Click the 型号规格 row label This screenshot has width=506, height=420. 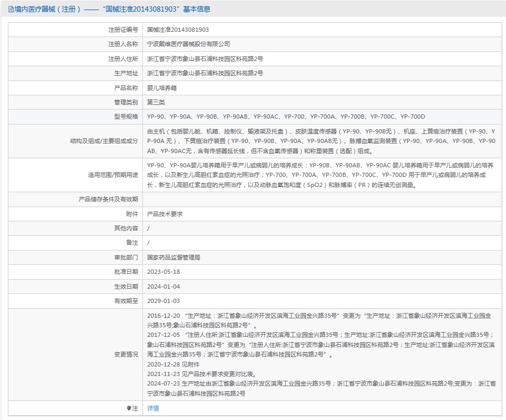point(126,117)
